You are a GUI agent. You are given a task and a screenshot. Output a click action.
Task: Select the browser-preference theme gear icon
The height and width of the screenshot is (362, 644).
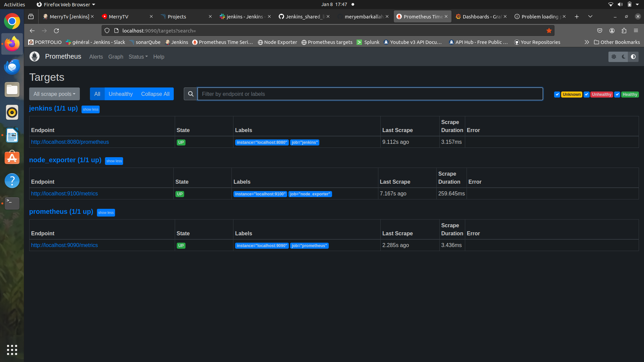coord(614,57)
